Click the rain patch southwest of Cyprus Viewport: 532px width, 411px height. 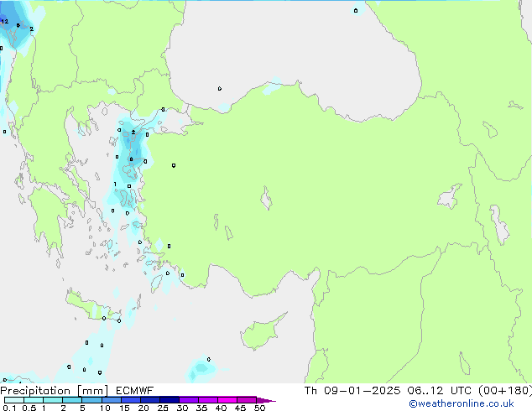[201, 367]
